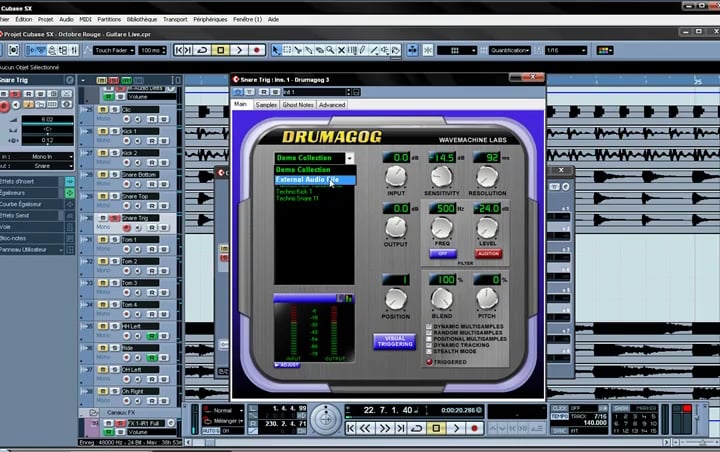This screenshot has width=720, height=452.
Task: Toggle the Autoscroll button in toolbar
Action: click(x=412, y=50)
